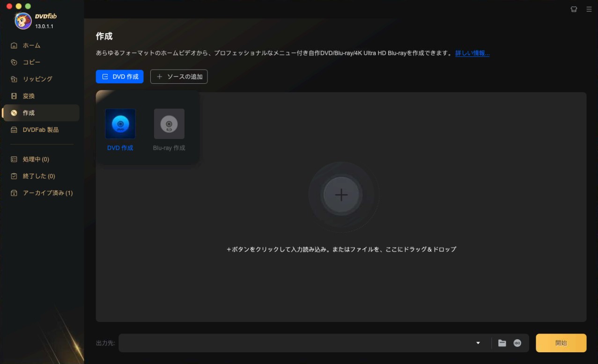The image size is (598, 364).
Task: Expand the 出力先 dropdown arrow
Action: click(x=478, y=343)
